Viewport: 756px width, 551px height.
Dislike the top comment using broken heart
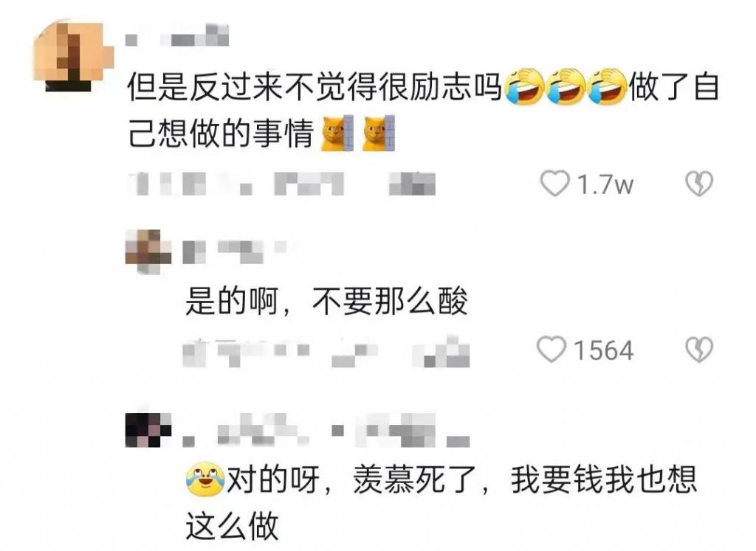(699, 184)
